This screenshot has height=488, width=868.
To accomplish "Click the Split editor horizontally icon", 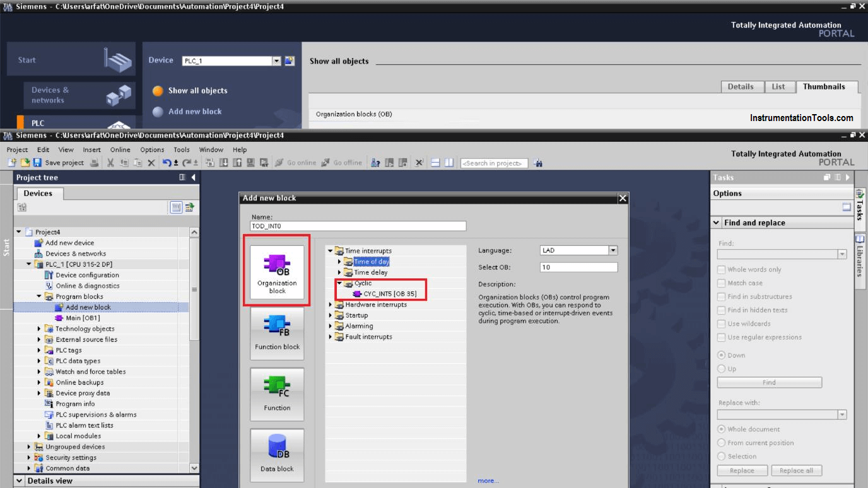I will click(435, 163).
